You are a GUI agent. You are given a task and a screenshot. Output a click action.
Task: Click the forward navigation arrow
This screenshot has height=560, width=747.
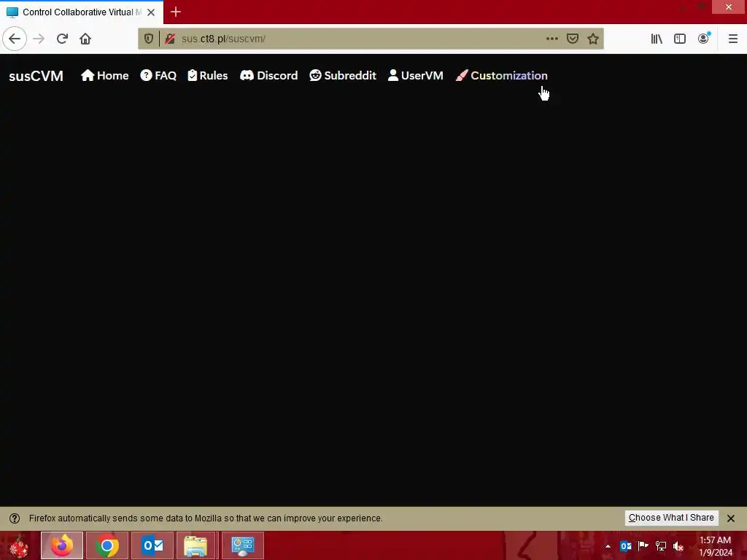(x=39, y=39)
